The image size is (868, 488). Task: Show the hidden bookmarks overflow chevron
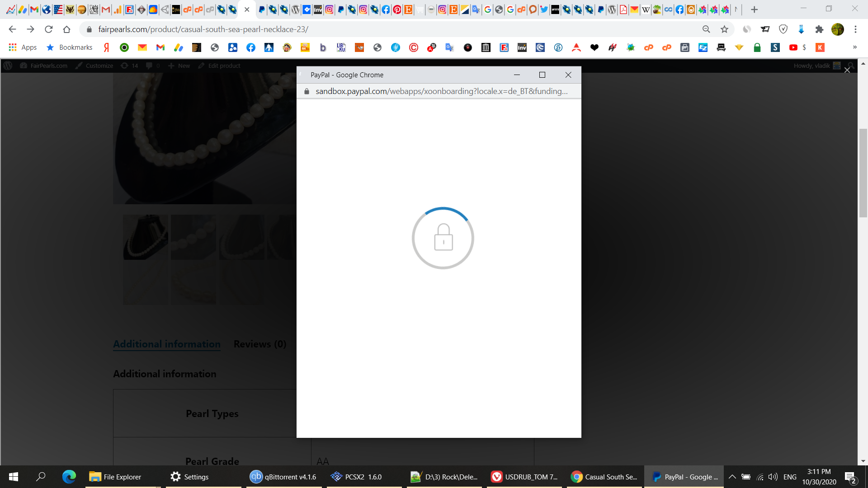click(x=854, y=47)
